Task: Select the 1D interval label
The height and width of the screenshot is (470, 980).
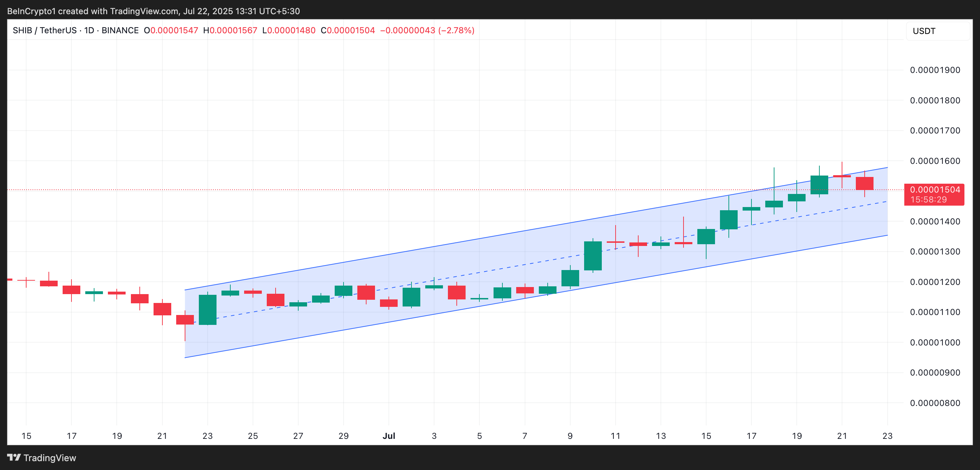Action: pyautogui.click(x=89, y=30)
